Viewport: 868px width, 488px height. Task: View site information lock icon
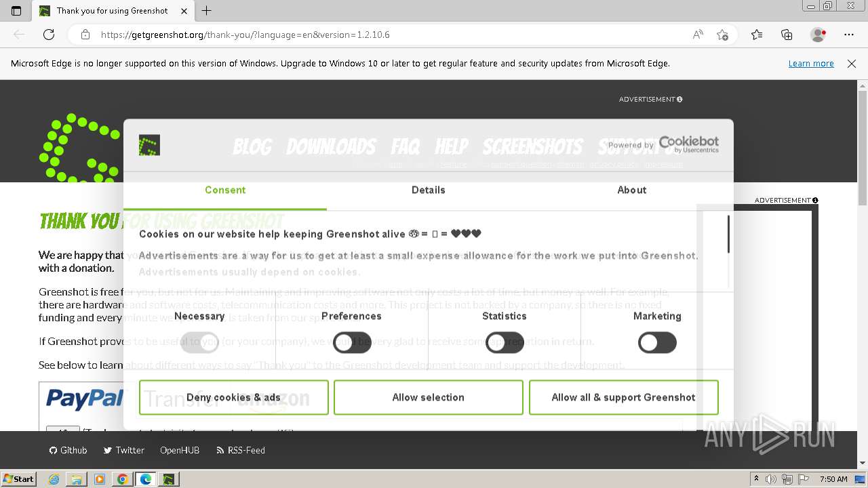[85, 35]
